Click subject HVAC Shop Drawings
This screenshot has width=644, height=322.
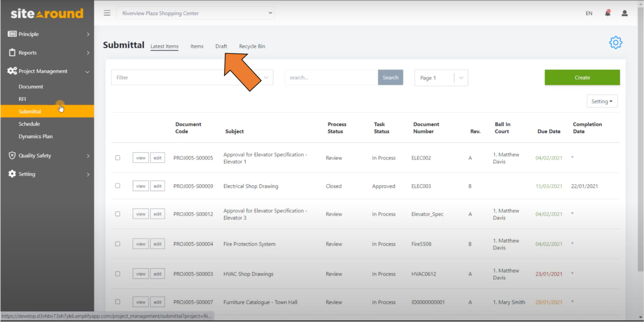tap(248, 274)
